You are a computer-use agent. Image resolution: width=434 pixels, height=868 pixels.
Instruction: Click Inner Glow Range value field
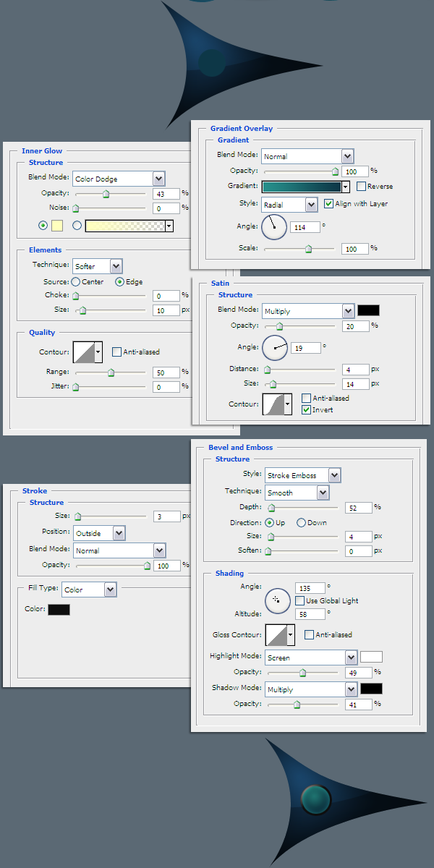(166, 373)
